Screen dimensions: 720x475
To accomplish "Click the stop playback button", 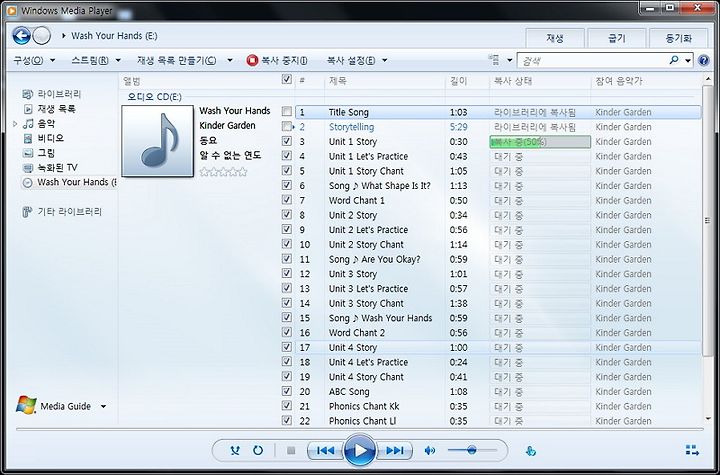I will click(x=291, y=451).
